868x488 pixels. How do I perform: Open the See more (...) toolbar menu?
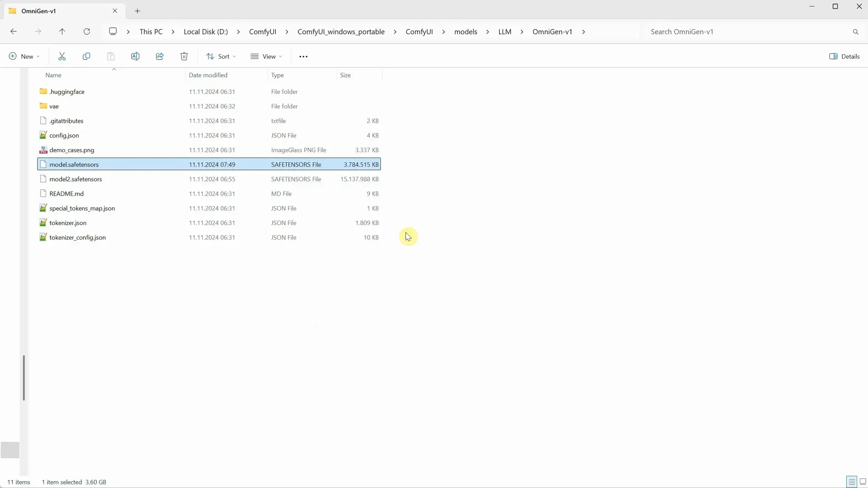tap(303, 56)
